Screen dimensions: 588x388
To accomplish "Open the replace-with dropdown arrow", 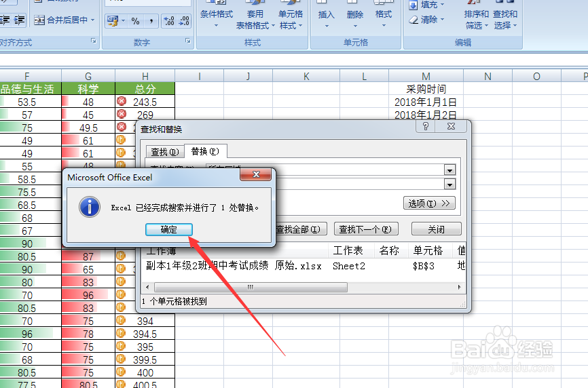I will [449, 184].
